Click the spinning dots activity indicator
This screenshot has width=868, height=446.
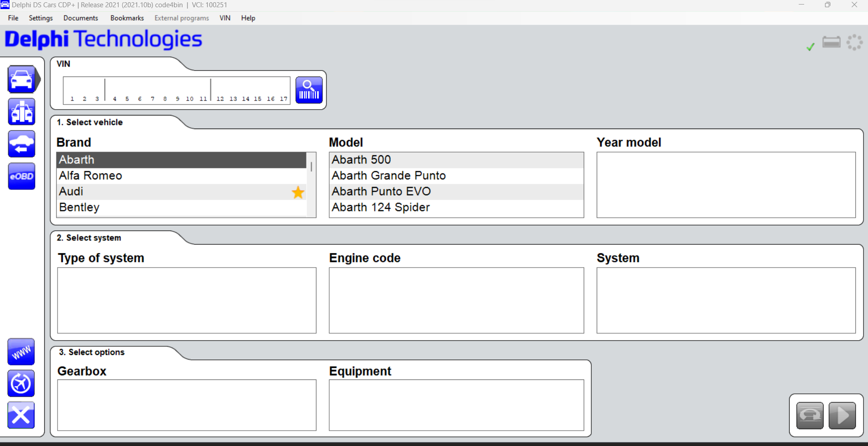(854, 43)
